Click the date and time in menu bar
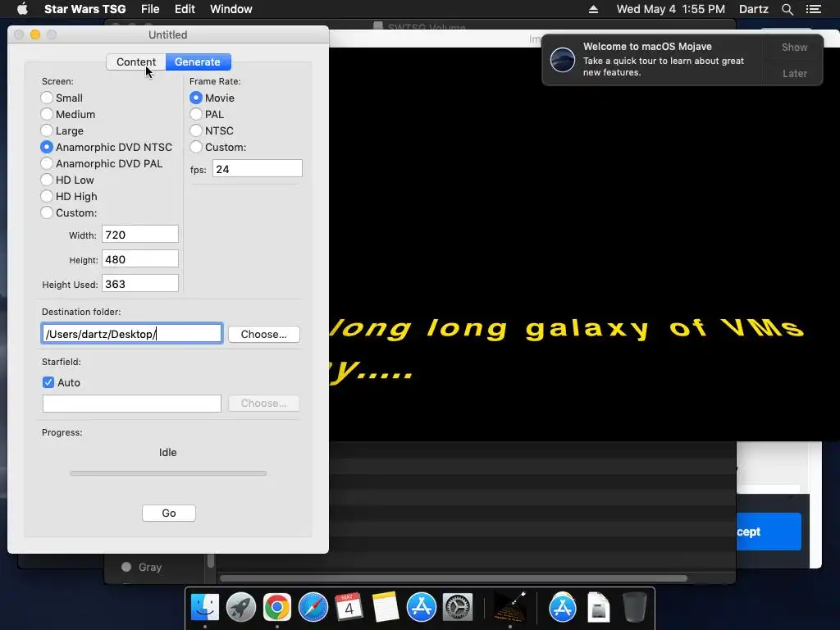This screenshot has height=630, width=840. point(671,9)
